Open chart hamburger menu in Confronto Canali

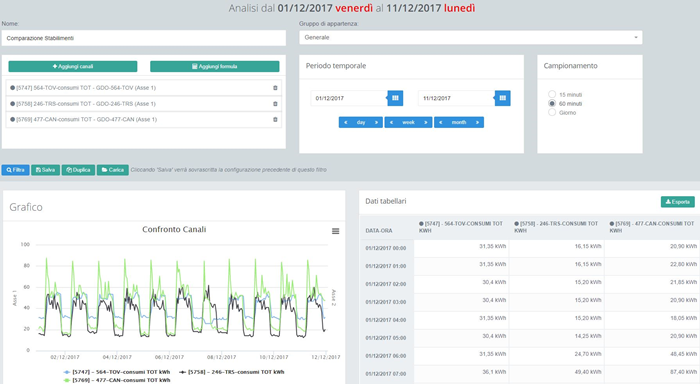[x=335, y=231]
